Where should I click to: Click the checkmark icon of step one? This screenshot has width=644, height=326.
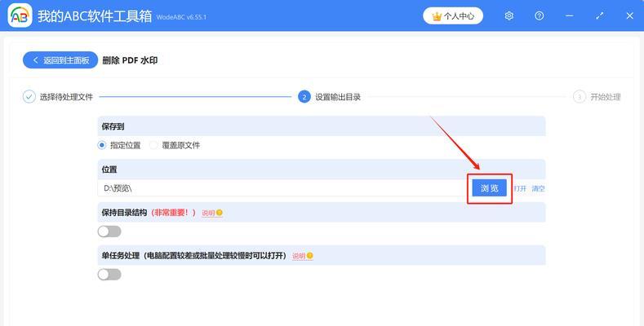(x=29, y=97)
